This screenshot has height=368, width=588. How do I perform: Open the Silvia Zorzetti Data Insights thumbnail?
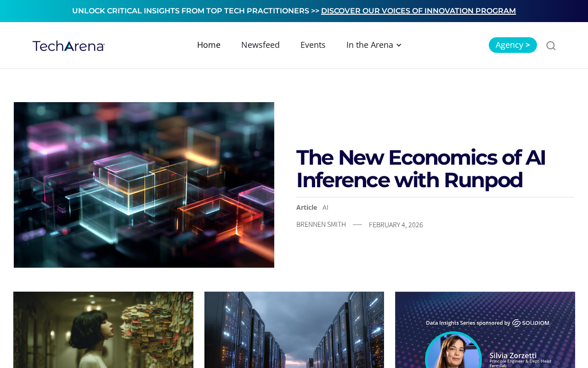tap(485, 330)
